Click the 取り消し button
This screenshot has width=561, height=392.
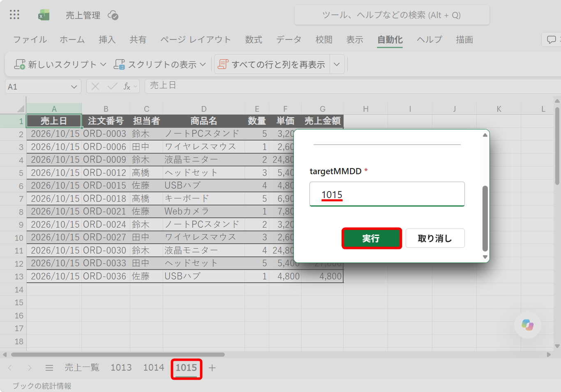tap(435, 238)
